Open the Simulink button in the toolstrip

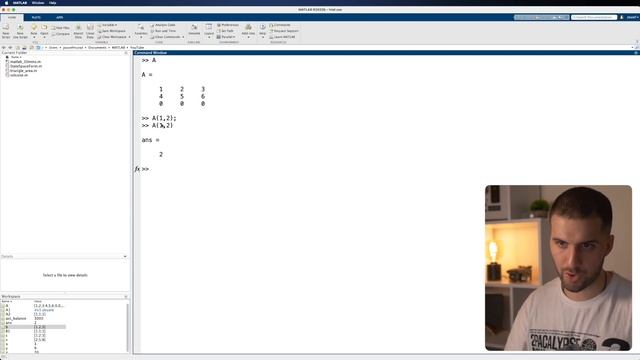coord(194,29)
